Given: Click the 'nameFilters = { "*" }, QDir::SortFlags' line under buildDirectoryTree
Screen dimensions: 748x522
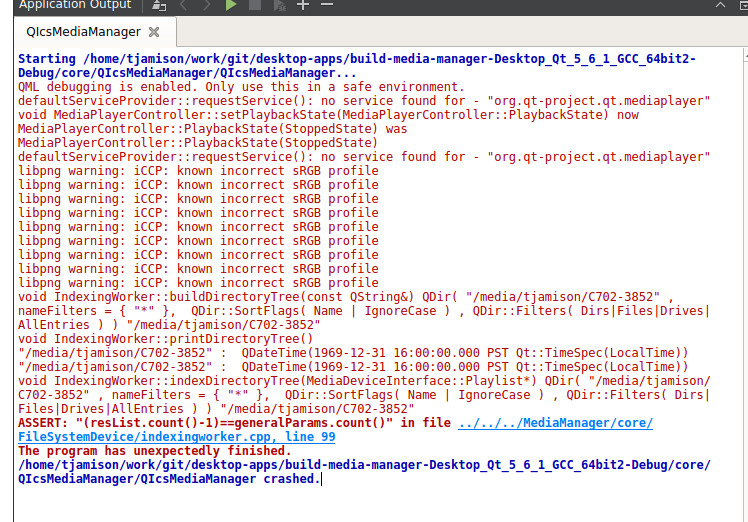Looking at the screenshot, I should 364,311.
